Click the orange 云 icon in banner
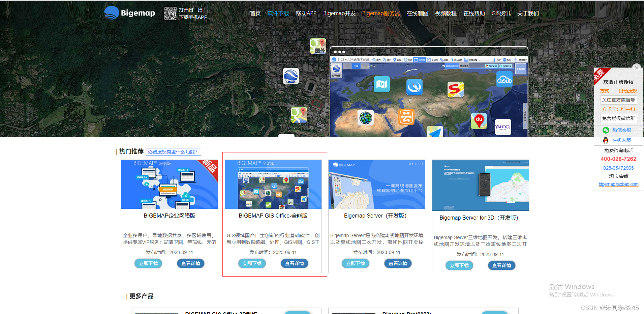The image size is (644, 314). coord(406,117)
